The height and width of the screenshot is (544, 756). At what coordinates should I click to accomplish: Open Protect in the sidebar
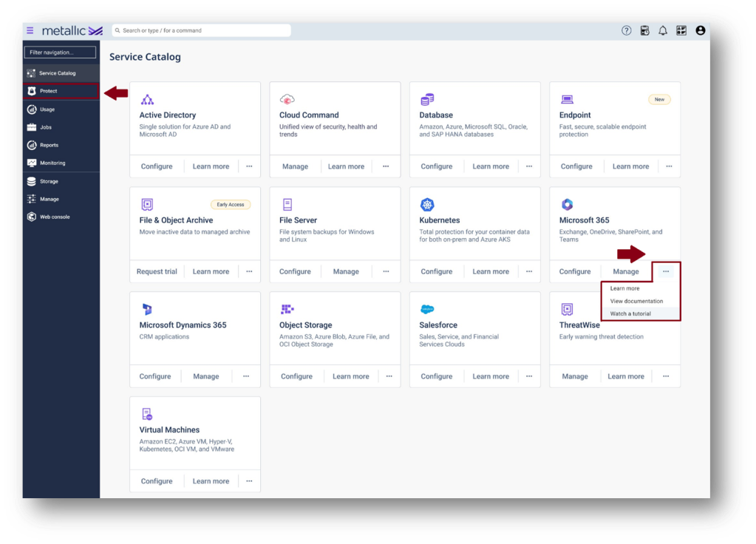click(x=61, y=91)
